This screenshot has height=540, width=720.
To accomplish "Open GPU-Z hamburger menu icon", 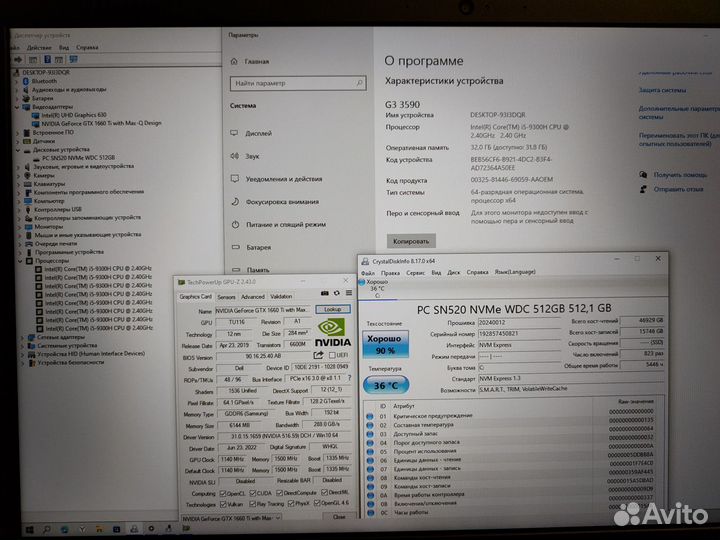I will click(349, 293).
